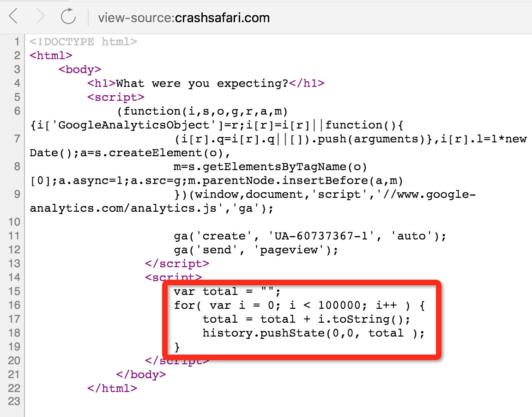Click the ga('create', 'UA-60737367-1', 'auto') line

click(x=310, y=236)
